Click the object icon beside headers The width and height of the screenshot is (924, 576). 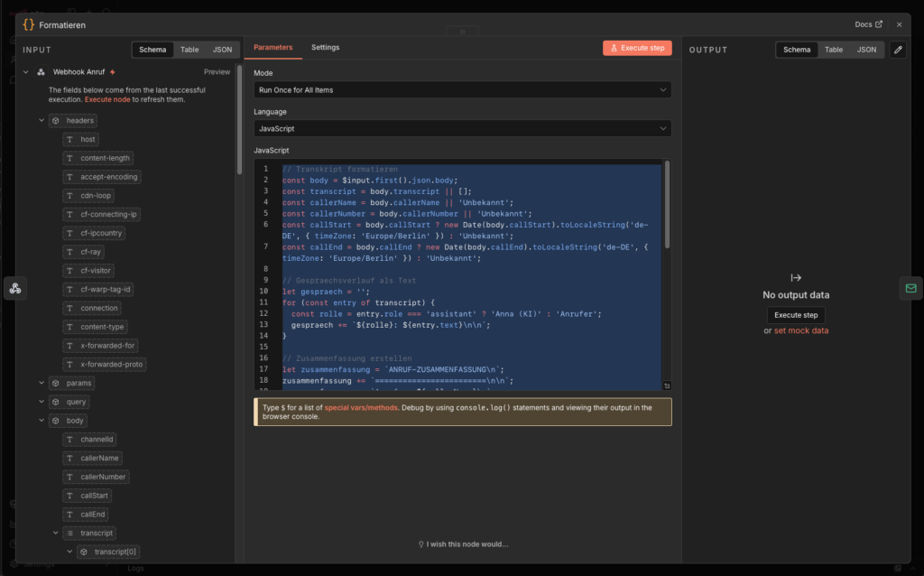(x=55, y=121)
